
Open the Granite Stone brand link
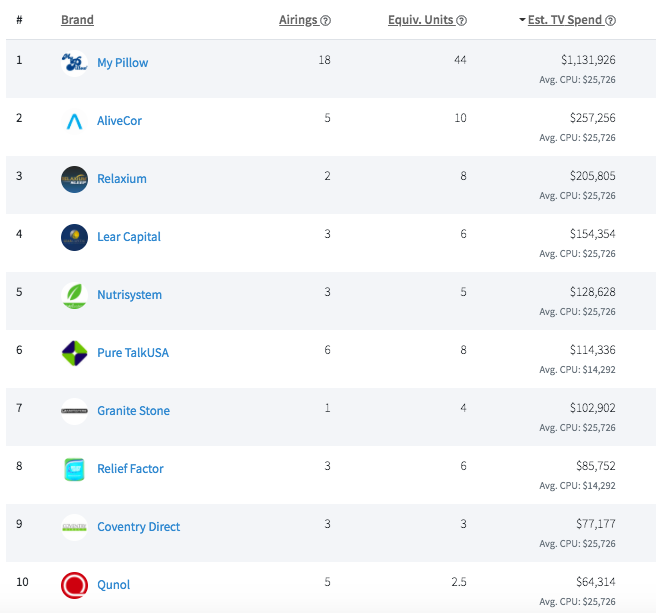click(133, 411)
